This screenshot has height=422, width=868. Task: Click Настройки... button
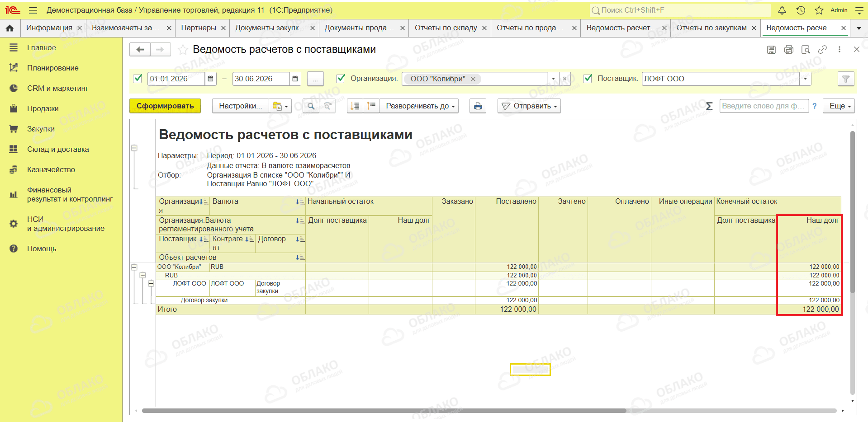241,106
